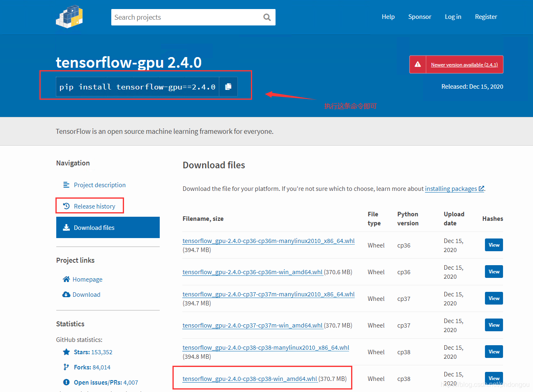This screenshot has height=392, width=533.
Task: Open the Help menu item
Action: (388, 17)
